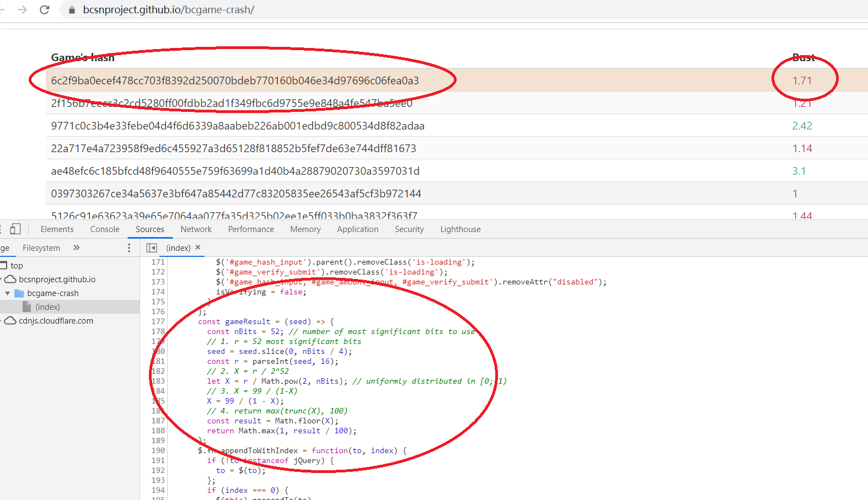Hide the navigator sidebar with the toggle icon
The height and width of the screenshot is (500, 868).
(152, 248)
